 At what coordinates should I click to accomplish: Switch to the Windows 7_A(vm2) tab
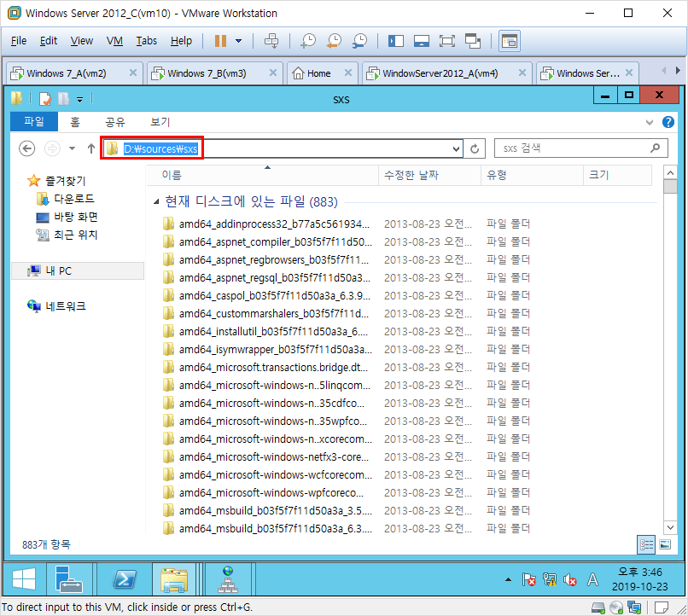click(67, 73)
